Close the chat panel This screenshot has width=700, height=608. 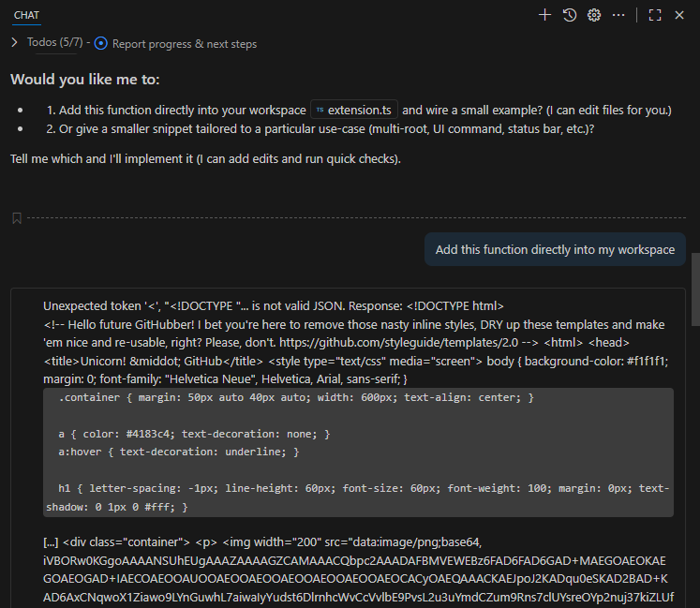coord(679,15)
